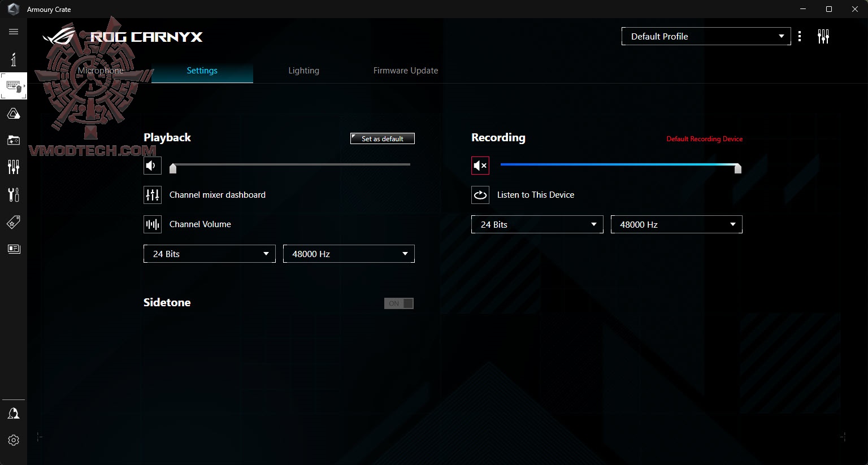Open the Tools wrench sidebar icon

(x=14, y=194)
